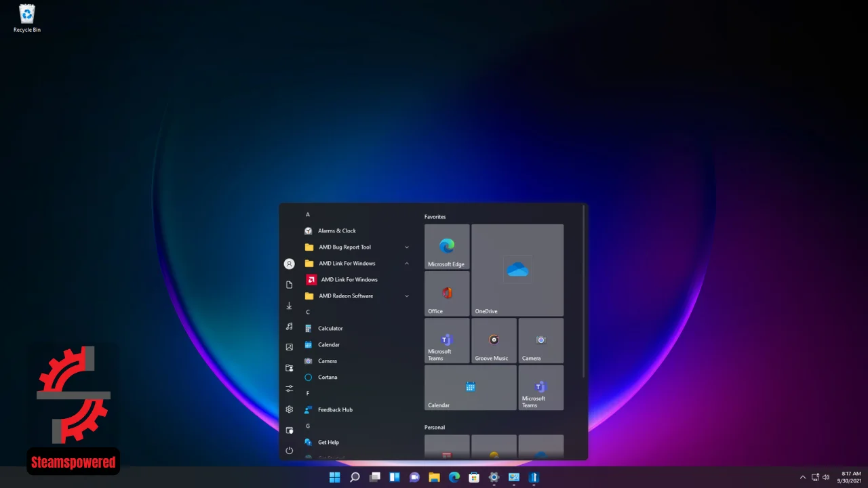
Task: Click the letter G group header
Action: click(x=308, y=426)
